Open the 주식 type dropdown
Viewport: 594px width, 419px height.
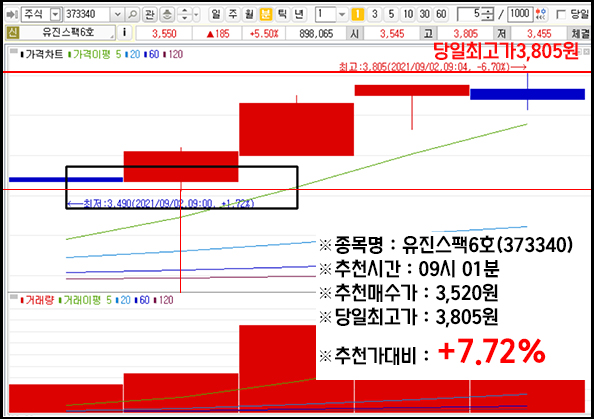click(55, 15)
